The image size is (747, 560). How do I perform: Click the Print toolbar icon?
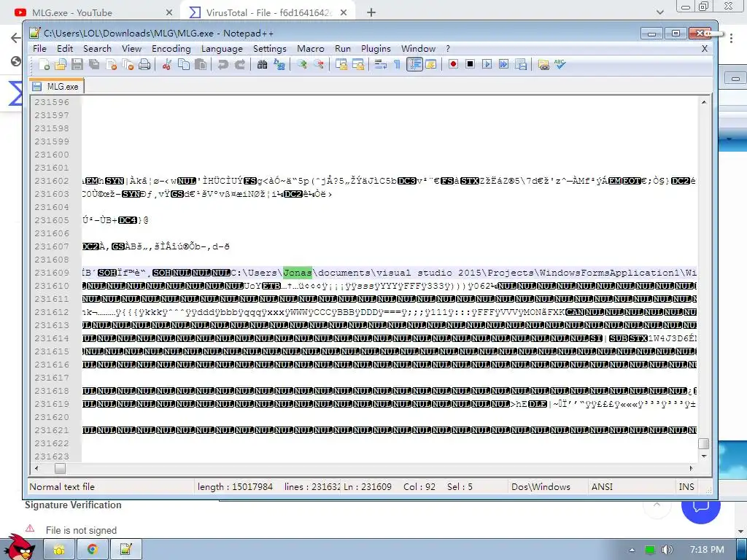click(x=144, y=64)
